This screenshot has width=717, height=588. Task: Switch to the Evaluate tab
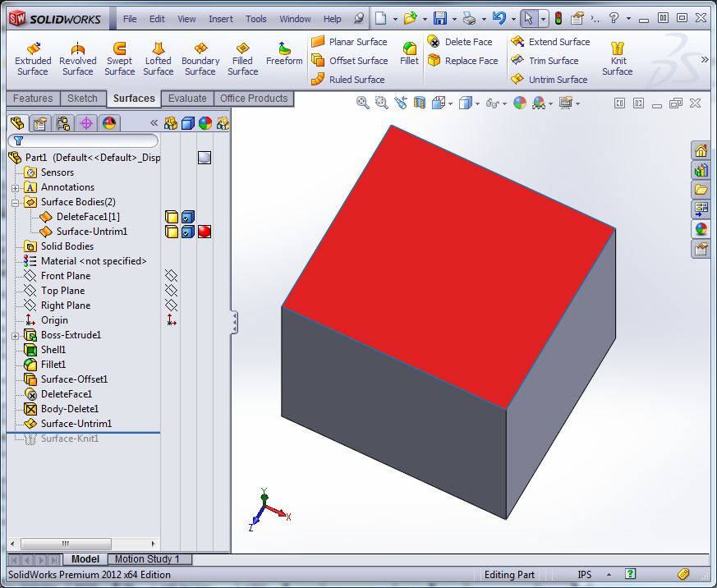coord(187,99)
